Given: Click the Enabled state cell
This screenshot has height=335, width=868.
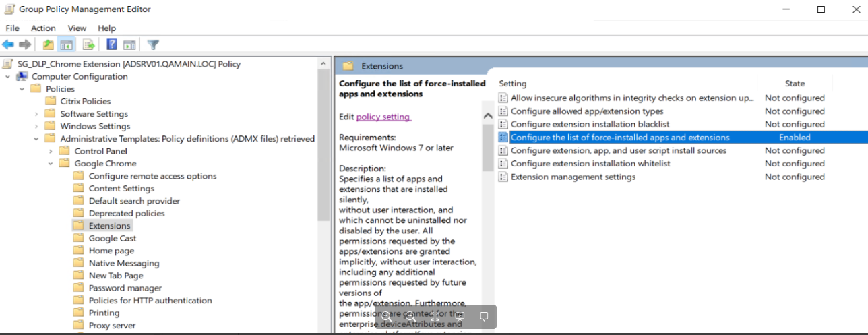Looking at the screenshot, I should tap(795, 138).
